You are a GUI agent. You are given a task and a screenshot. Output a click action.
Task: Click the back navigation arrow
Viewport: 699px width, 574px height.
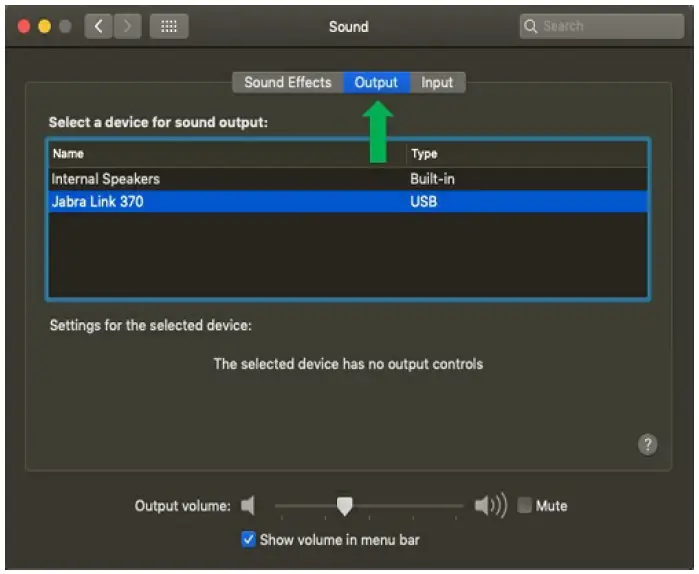point(98,27)
